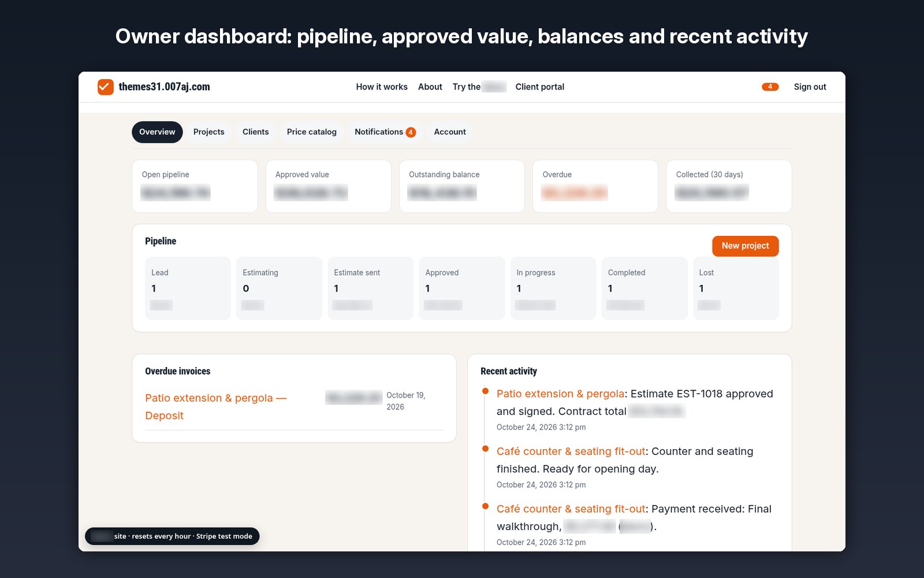Open the Client portal link
The height and width of the screenshot is (578, 924).
[540, 87]
